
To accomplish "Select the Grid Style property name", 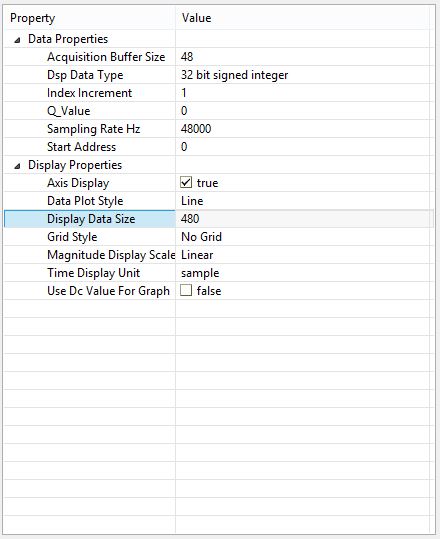I will click(72, 237).
